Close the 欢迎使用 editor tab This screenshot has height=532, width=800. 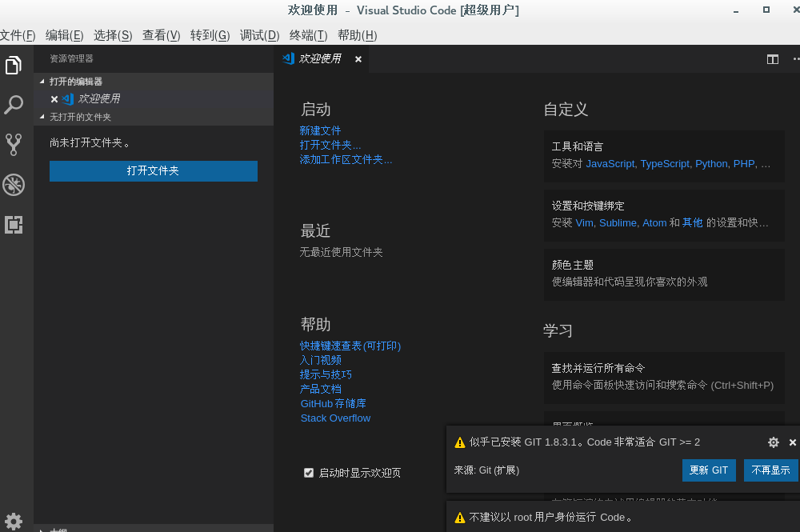[x=358, y=59]
